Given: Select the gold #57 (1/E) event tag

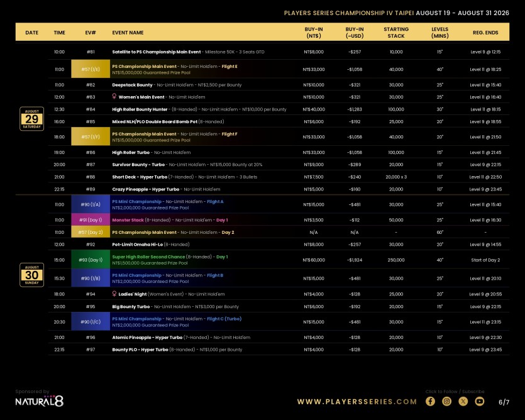Looking at the screenshot, I should (91, 69).
